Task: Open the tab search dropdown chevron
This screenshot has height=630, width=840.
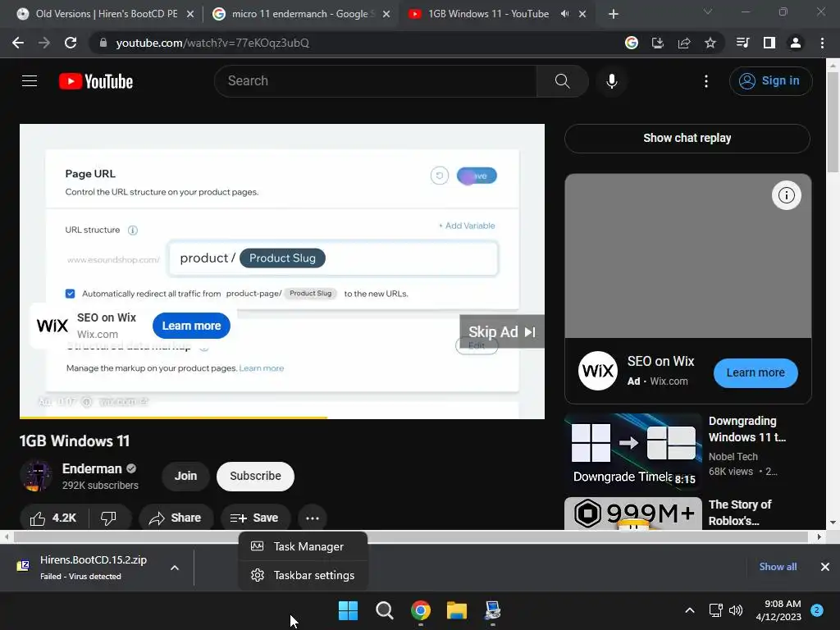Action: coord(708,11)
